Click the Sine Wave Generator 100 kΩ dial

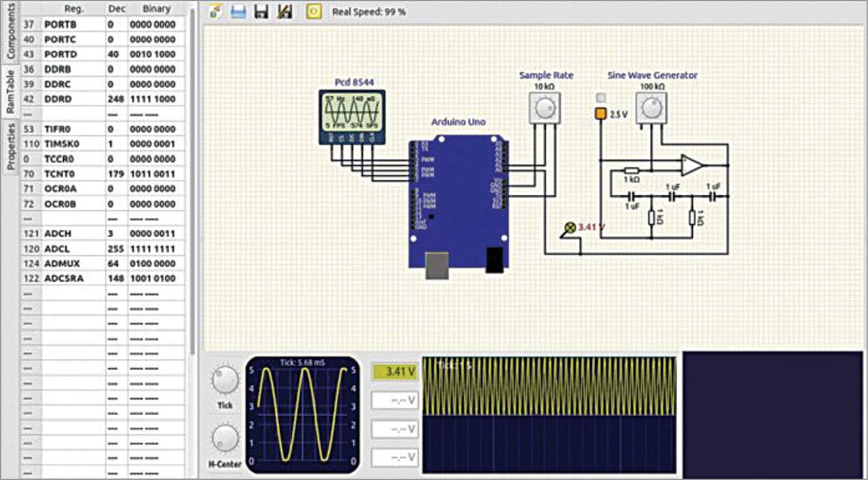[651, 106]
